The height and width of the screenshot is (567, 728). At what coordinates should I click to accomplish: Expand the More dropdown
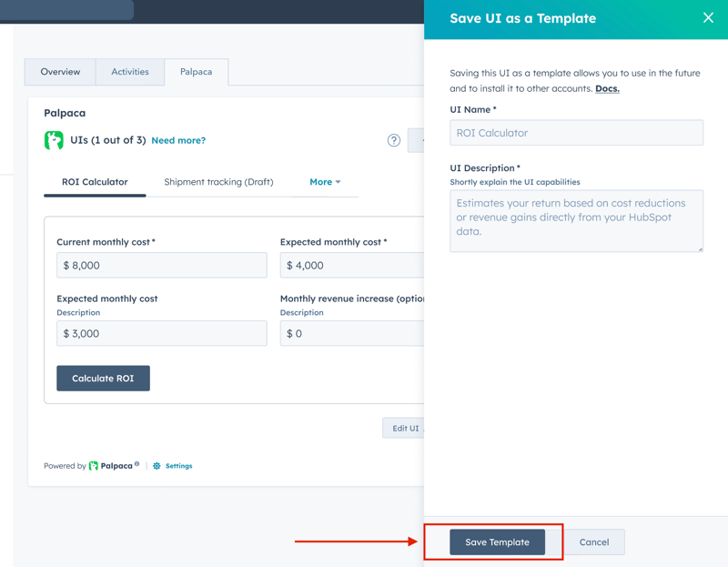(x=325, y=182)
